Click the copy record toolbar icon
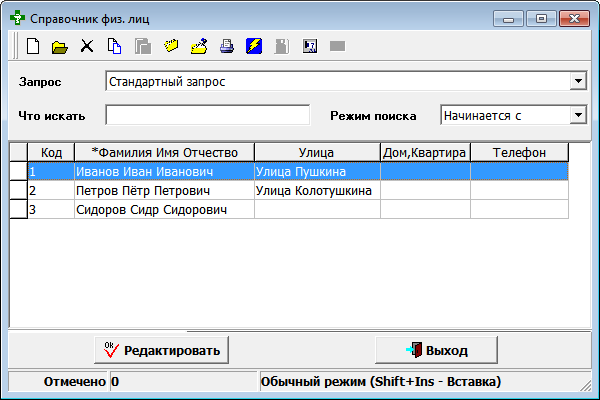The image size is (600, 400). point(114,46)
